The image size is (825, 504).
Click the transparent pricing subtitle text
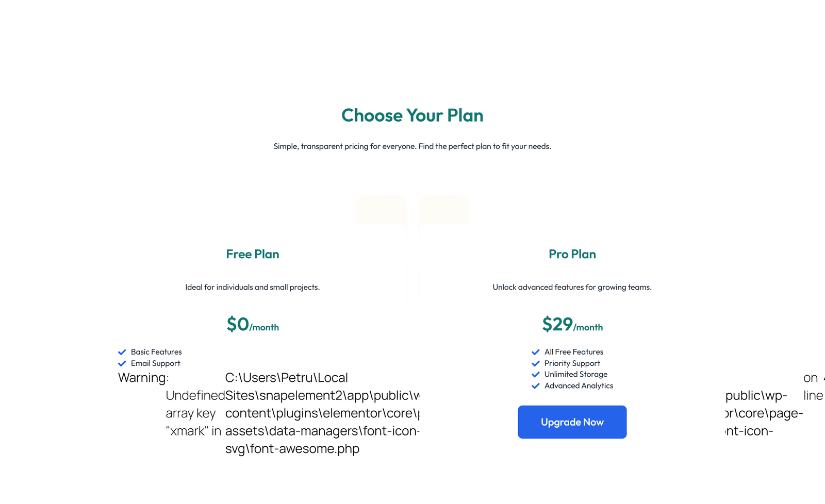pyautogui.click(x=412, y=146)
